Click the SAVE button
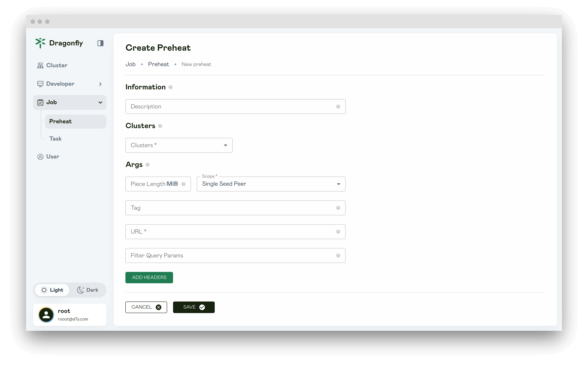 click(x=194, y=307)
